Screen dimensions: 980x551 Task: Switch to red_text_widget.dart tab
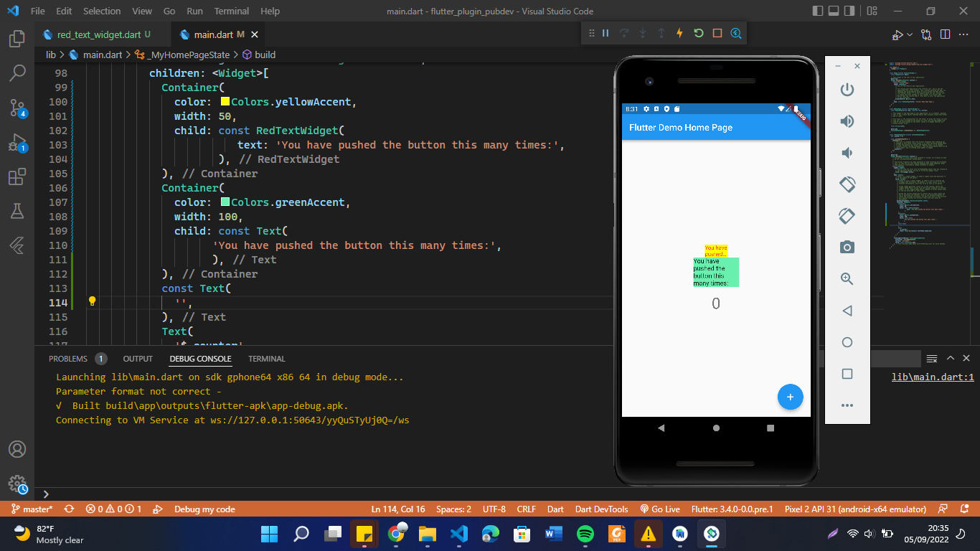click(x=98, y=34)
